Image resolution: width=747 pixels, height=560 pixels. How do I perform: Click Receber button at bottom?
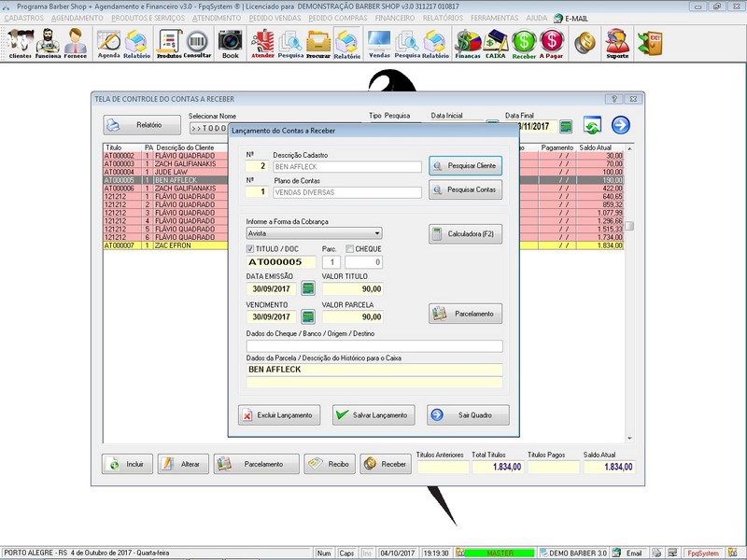point(386,464)
